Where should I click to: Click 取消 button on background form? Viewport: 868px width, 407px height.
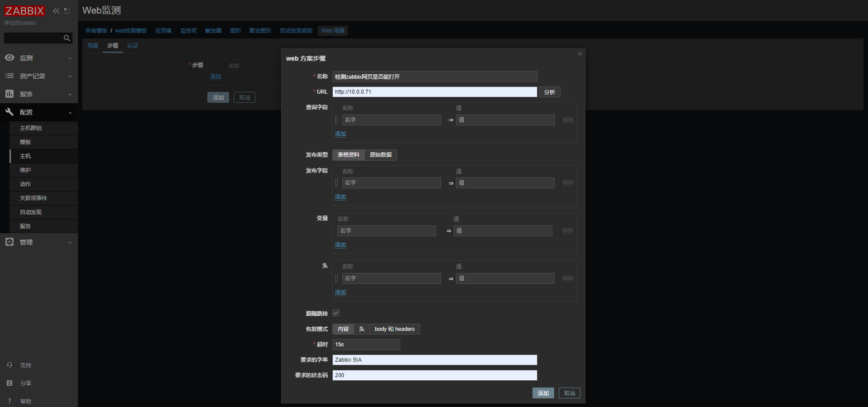tap(245, 97)
